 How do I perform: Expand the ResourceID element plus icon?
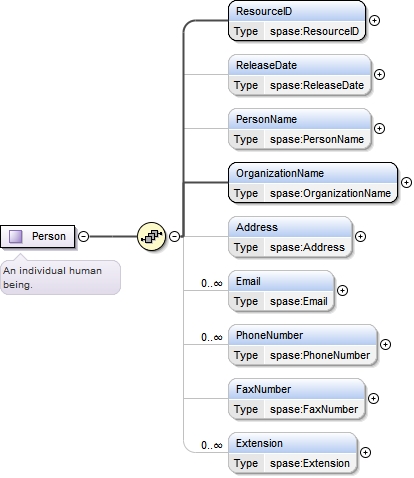pyautogui.click(x=374, y=21)
